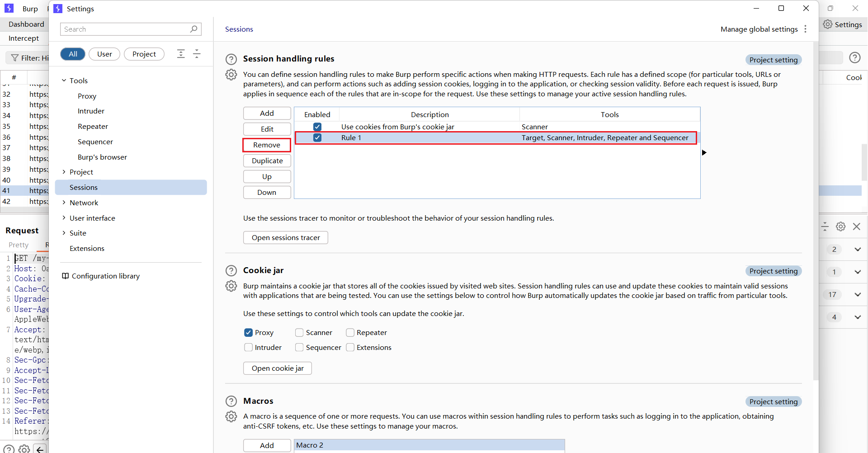The height and width of the screenshot is (453, 868).
Task: Close the inspector panel with X icon
Action: click(x=856, y=226)
